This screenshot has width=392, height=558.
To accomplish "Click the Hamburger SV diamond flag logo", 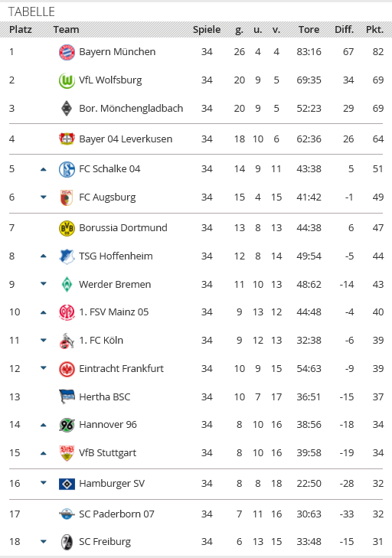I will (67, 484).
